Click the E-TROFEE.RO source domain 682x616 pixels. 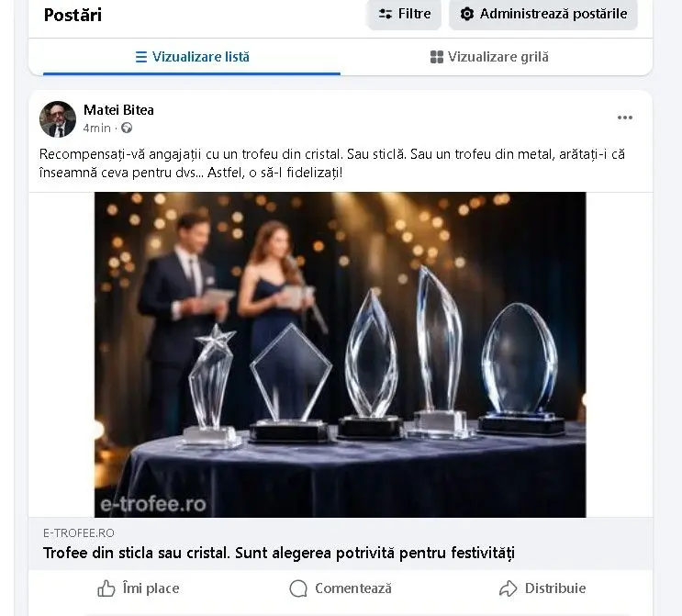pyautogui.click(x=79, y=532)
